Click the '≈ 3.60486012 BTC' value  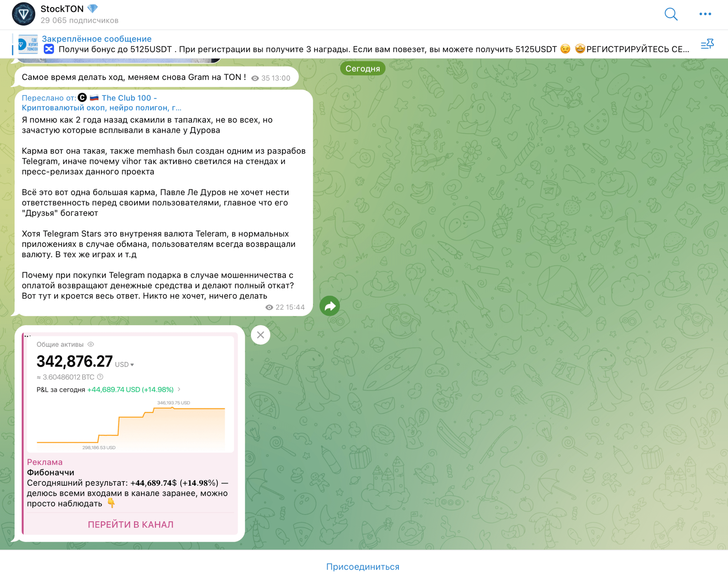[x=65, y=377]
